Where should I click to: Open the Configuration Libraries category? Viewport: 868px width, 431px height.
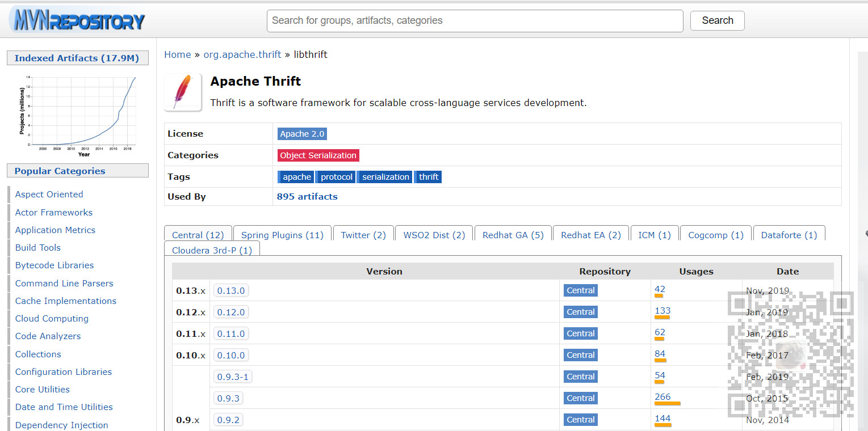[64, 372]
